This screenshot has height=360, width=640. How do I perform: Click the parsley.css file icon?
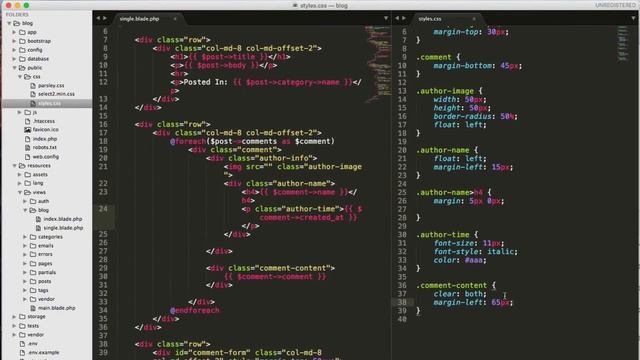pyautogui.click(x=33, y=86)
